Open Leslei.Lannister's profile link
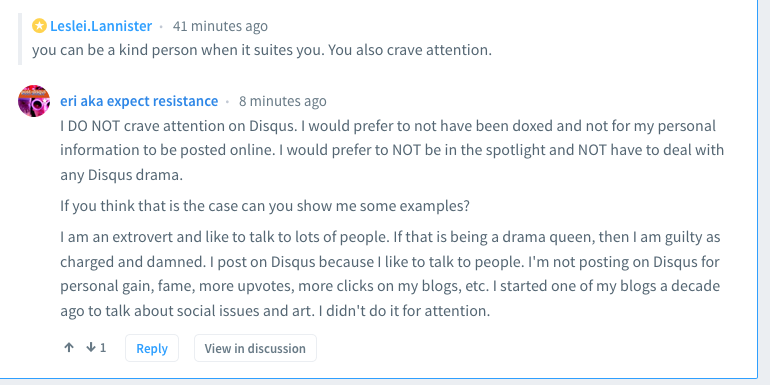 [101, 26]
